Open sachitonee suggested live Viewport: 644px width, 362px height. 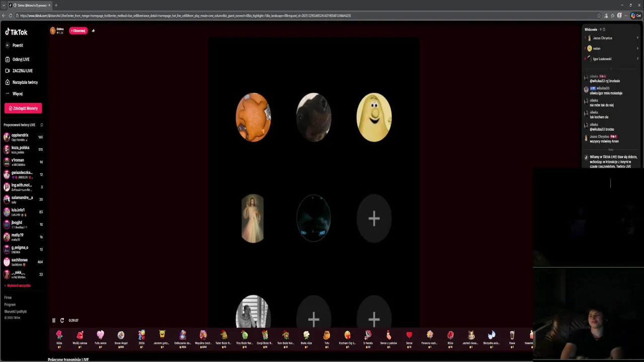click(23, 262)
